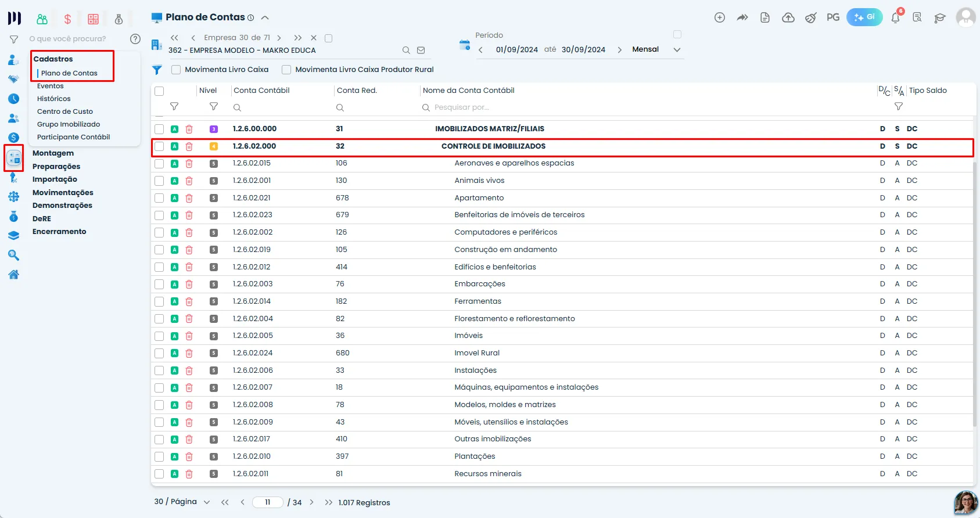Select checkbox for Animais vivos row
This screenshot has width=980, height=518.
159,181
